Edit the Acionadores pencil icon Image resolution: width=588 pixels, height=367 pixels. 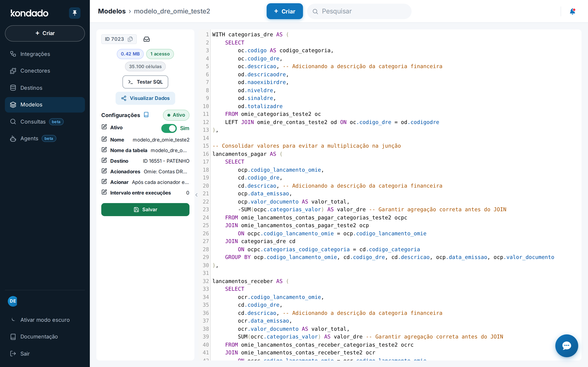(104, 171)
